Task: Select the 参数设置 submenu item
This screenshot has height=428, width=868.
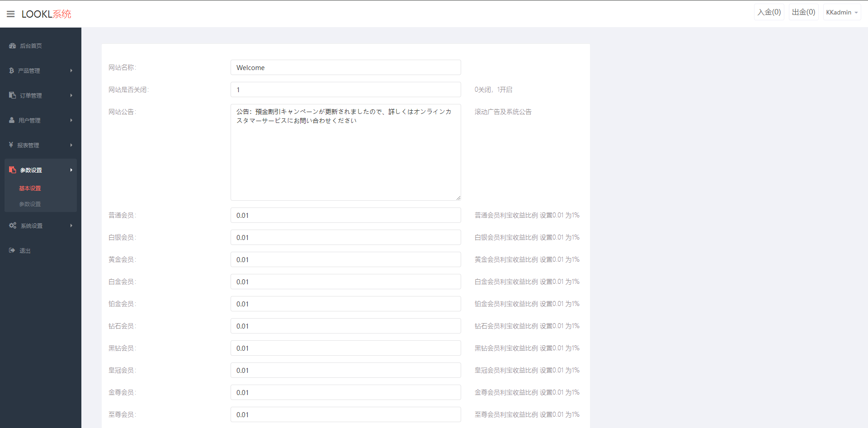Action: click(30, 204)
